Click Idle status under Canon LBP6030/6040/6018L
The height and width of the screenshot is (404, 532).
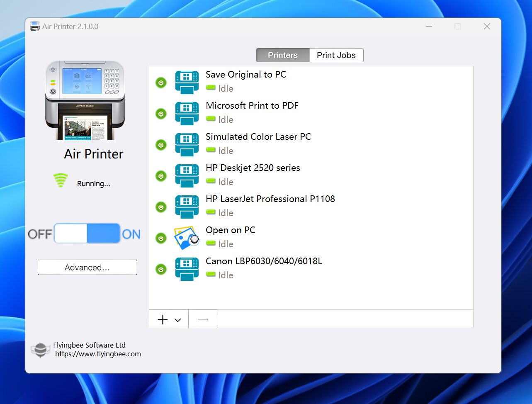pyautogui.click(x=226, y=275)
